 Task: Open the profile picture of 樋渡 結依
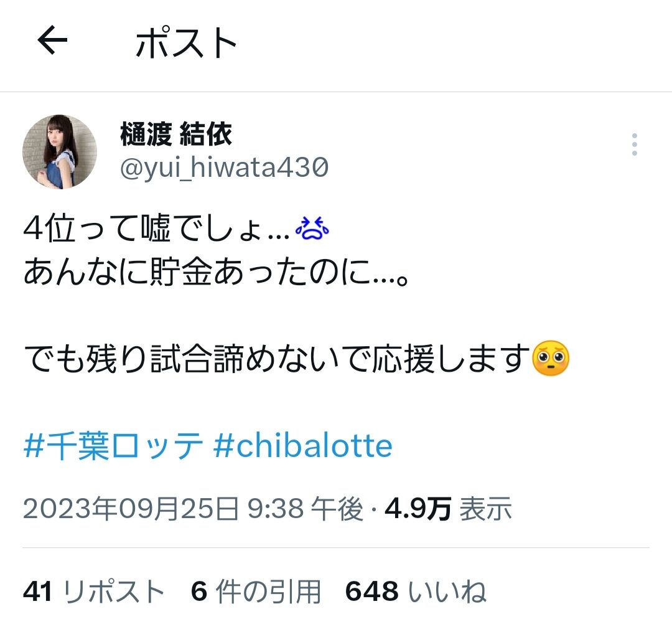point(60,152)
